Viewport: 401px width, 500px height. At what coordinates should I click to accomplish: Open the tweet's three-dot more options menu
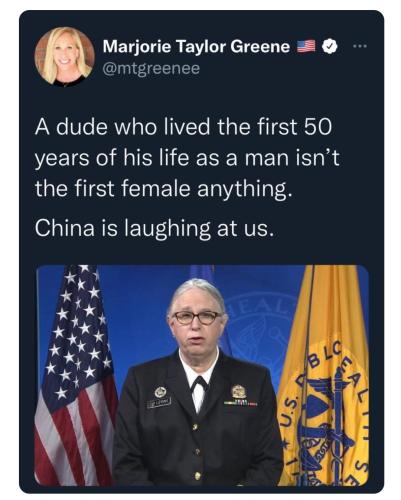pos(360,46)
